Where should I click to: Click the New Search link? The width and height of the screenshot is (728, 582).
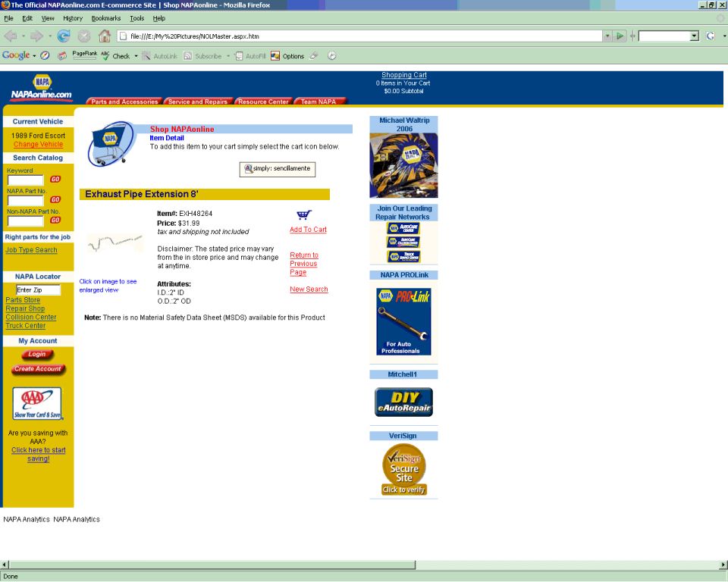pos(309,289)
